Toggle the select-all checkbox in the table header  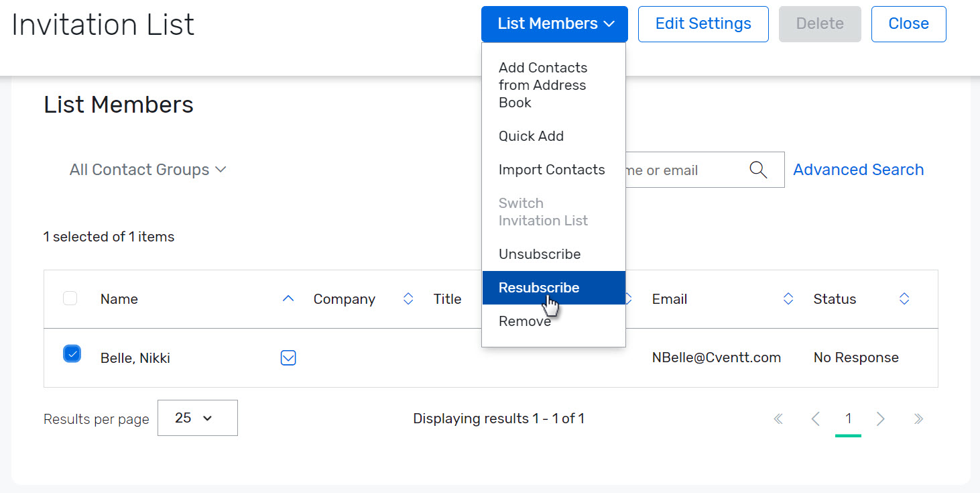(70, 298)
